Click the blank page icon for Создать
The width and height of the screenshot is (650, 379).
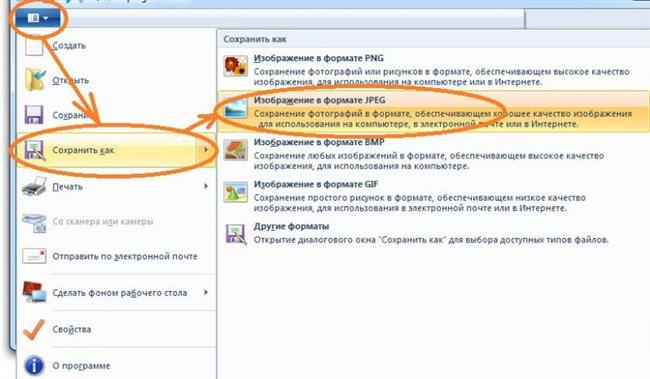click(x=34, y=46)
